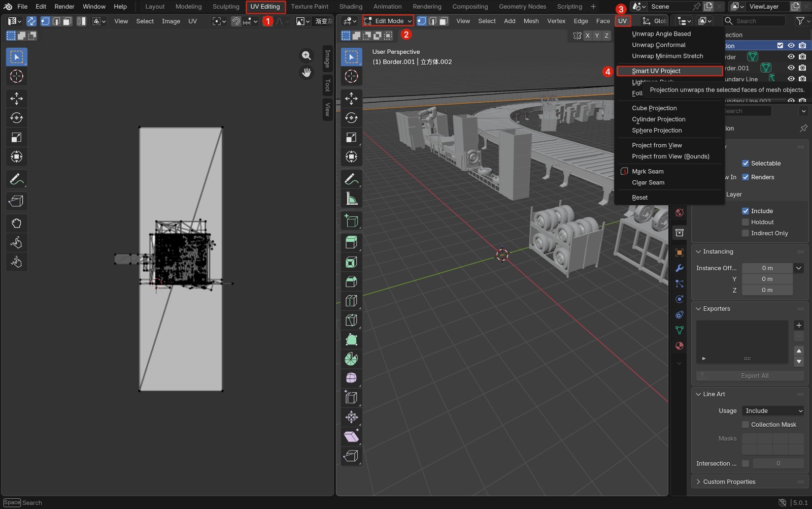The width and height of the screenshot is (812, 509).
Task: Choose Smart UV Project from UV menu
Action: pyautogui.click(x=669, y=71)
